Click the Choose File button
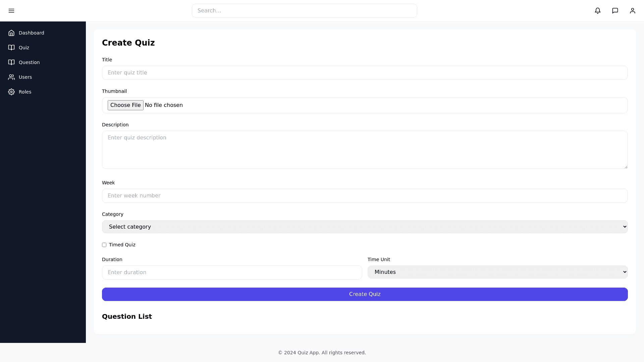 point(125,105)
